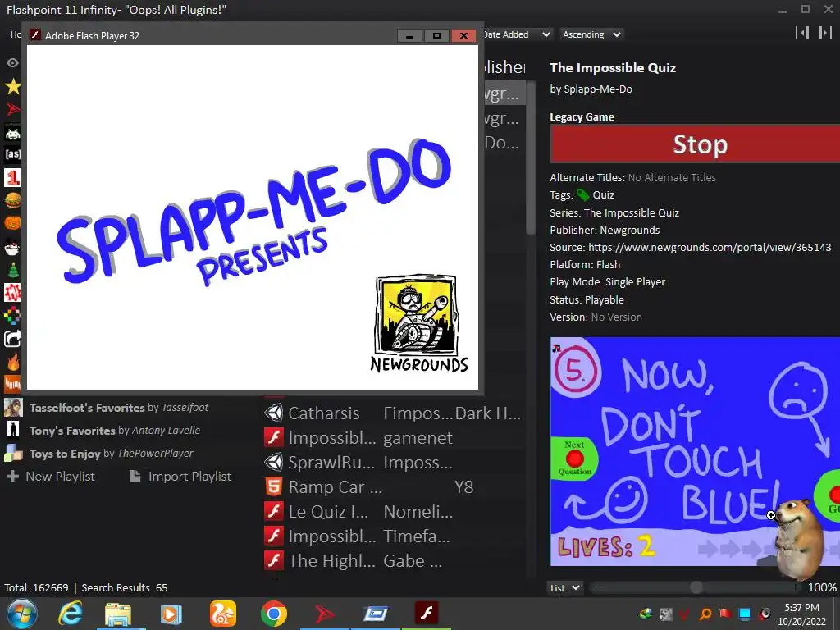Open the [as] Adult Swim playlist
Screen dimensions: 840x630
[x=12, y=155]
